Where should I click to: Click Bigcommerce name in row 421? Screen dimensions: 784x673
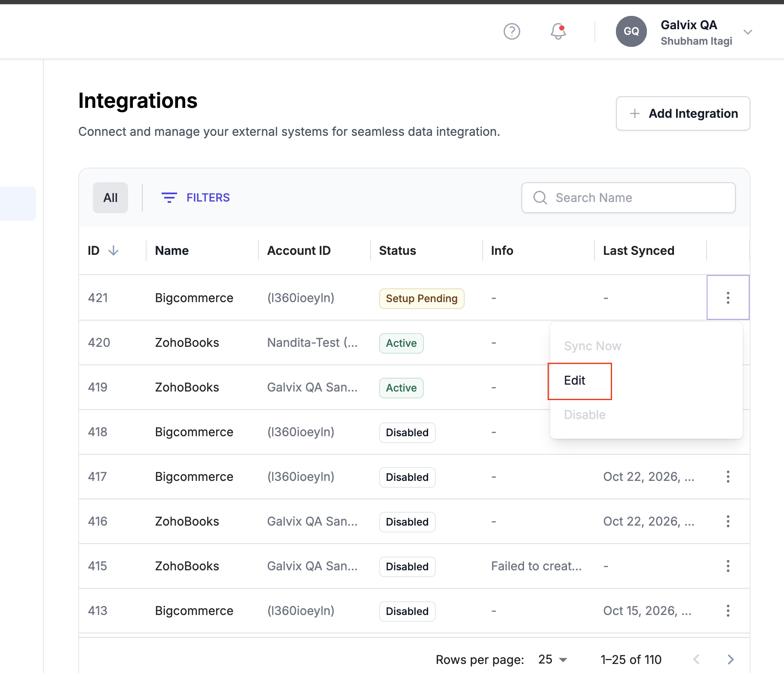(194, 298)
